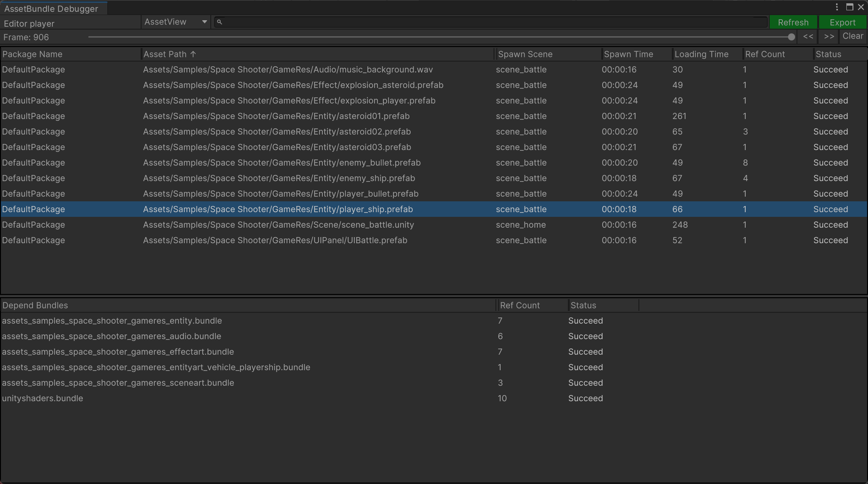This screenshot has height=484, width=868.
Task: Open the AssetView mode dropdown
Action: pyautogui.click(x=176, y=22)
